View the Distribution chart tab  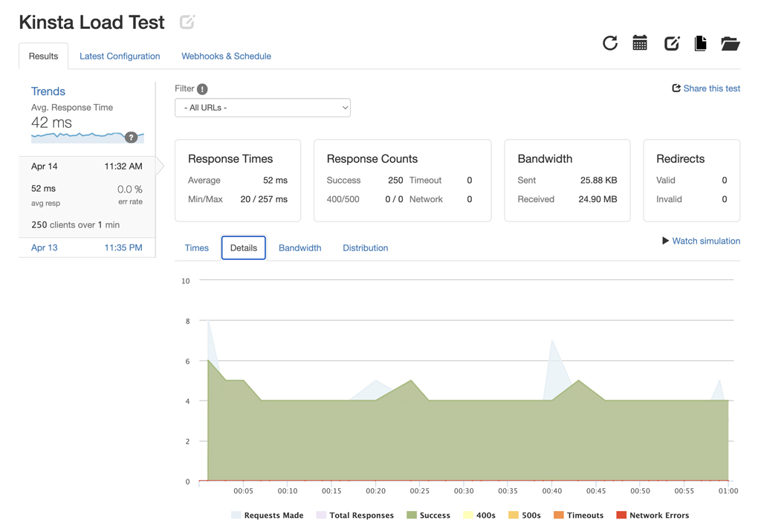(365, 247)
